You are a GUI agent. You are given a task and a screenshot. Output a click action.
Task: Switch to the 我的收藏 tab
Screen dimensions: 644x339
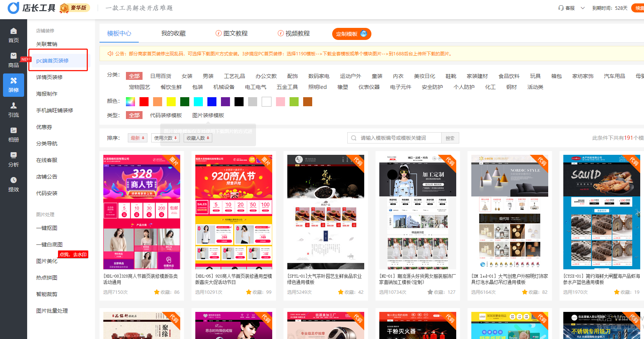173,34
